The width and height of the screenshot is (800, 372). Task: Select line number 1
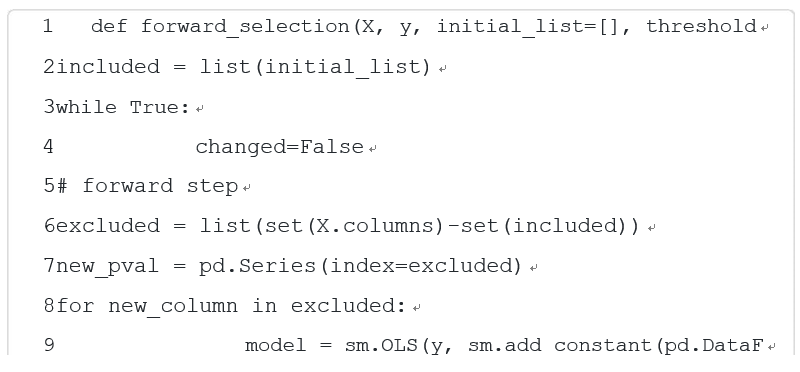point(48,26)
